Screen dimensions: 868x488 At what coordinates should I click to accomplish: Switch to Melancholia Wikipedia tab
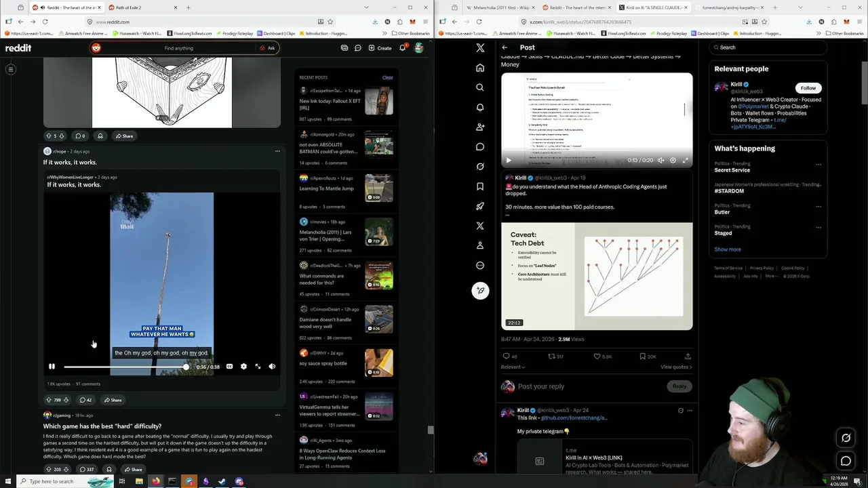click(500, 7)
